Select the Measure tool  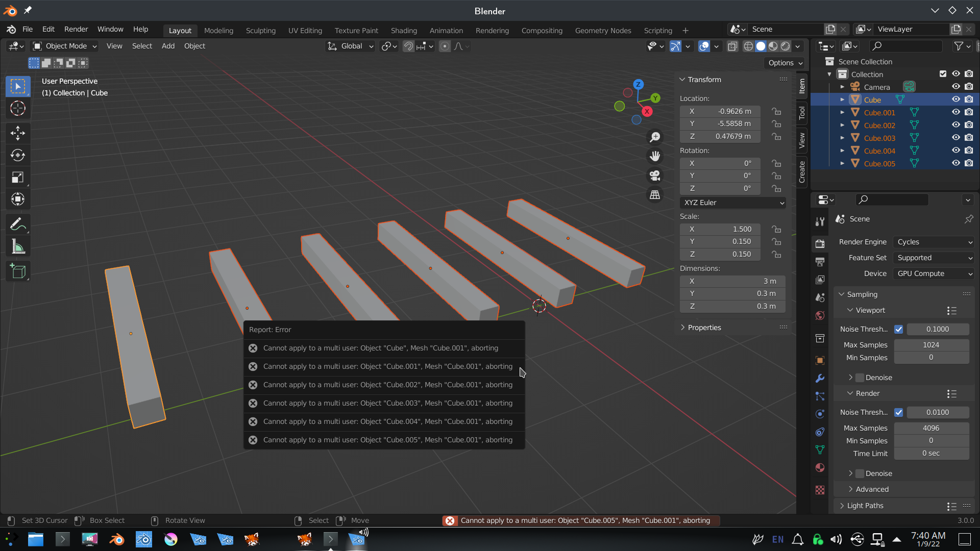(x=18, y=247)
